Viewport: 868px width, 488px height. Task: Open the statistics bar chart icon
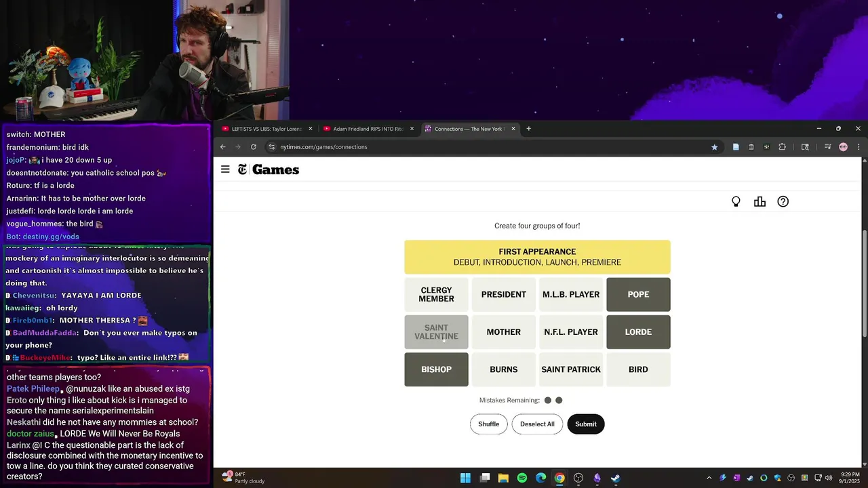[x=759, y=201]
